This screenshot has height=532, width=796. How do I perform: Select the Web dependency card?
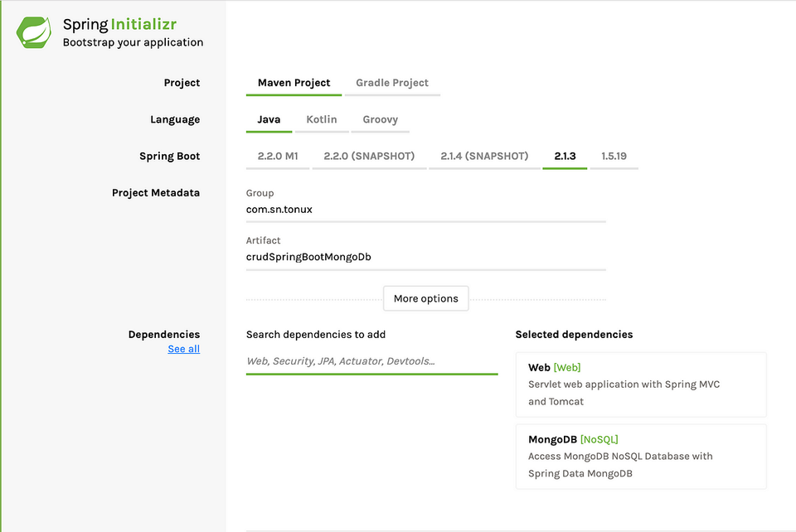click(641, 384)
